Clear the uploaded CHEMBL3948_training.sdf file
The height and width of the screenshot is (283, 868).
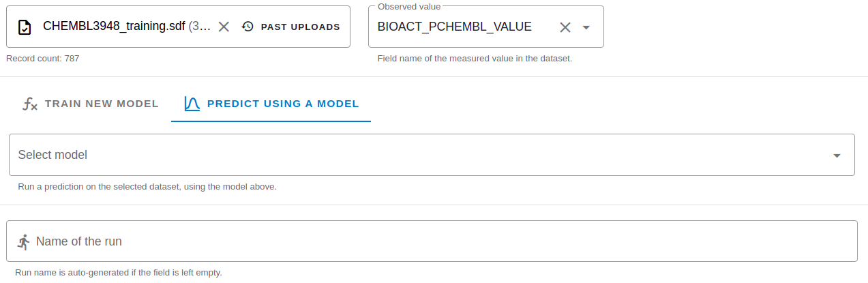click(224, 27)
